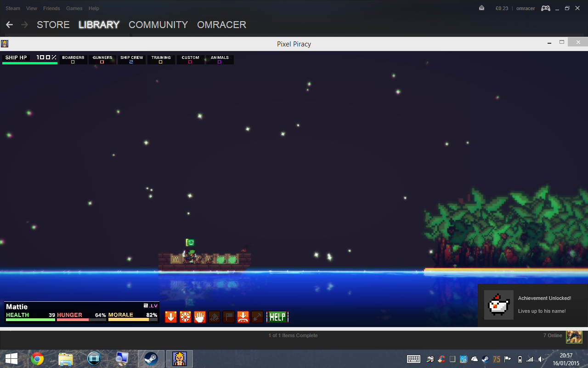Click the orange 75 temperature tray icon
This screenshot has width=588, height=368.
(497, 359)
